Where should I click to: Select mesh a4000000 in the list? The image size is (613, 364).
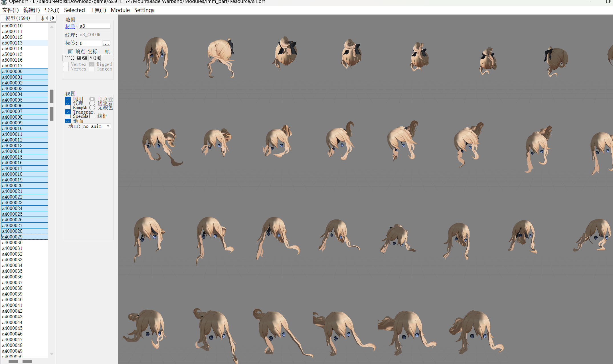point(25,71)
